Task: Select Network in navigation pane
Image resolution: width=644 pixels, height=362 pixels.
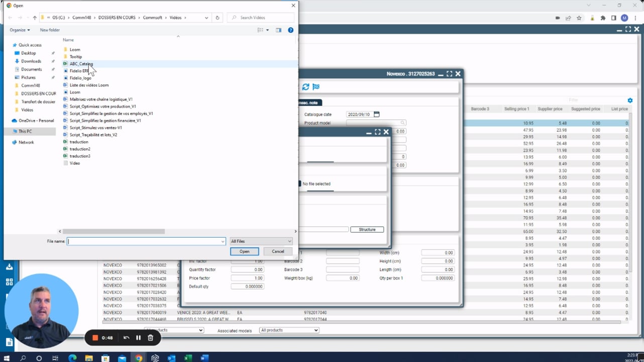Action: [26, 142]
